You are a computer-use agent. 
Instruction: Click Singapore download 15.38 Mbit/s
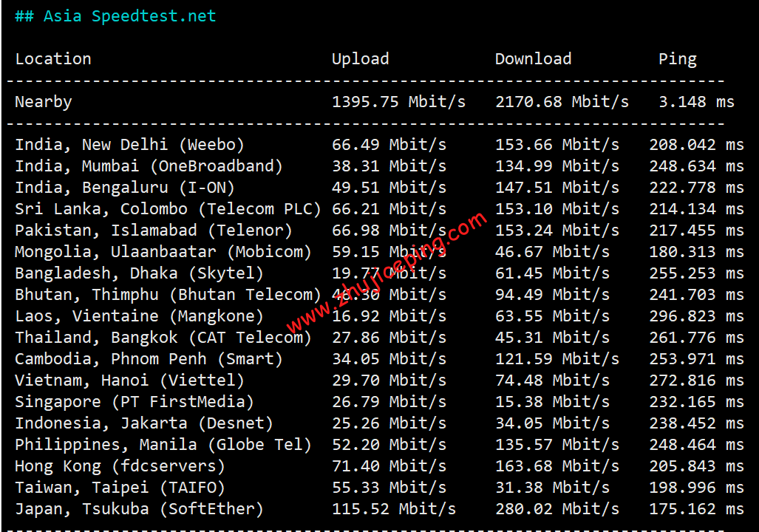(552, 402)
